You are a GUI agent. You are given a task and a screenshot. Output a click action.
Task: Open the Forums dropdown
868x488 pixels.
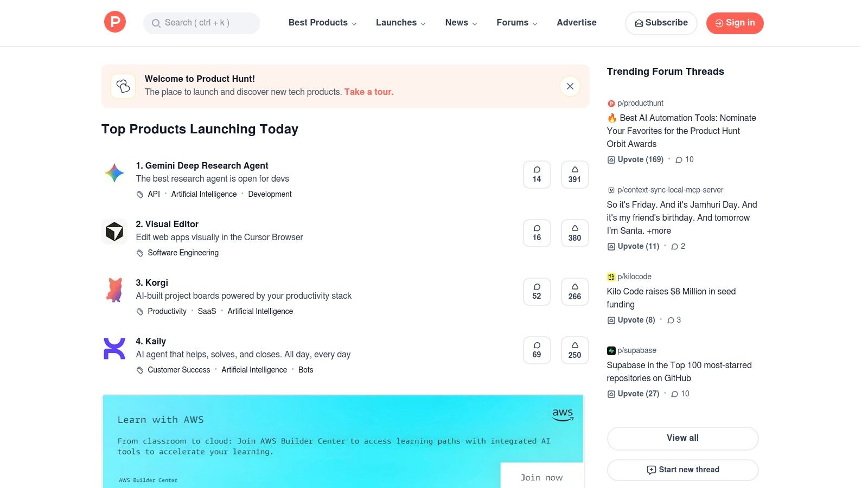coord(516,23)
